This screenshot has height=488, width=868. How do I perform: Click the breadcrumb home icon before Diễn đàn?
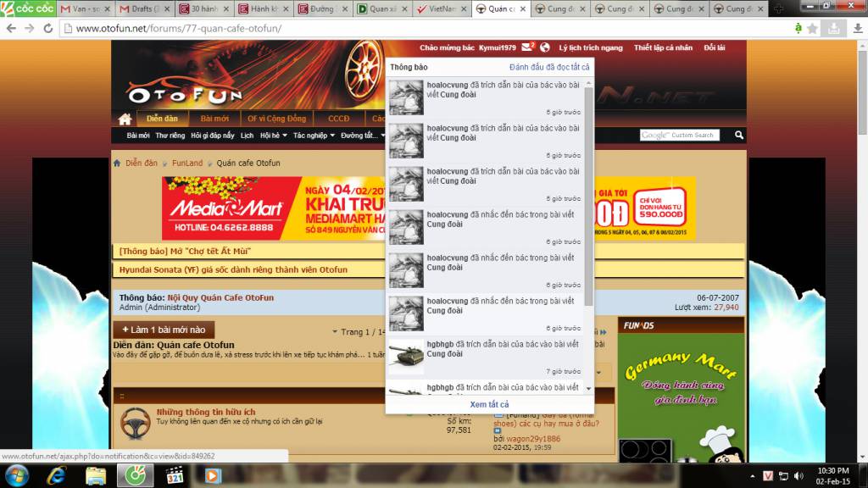[117, 164]
